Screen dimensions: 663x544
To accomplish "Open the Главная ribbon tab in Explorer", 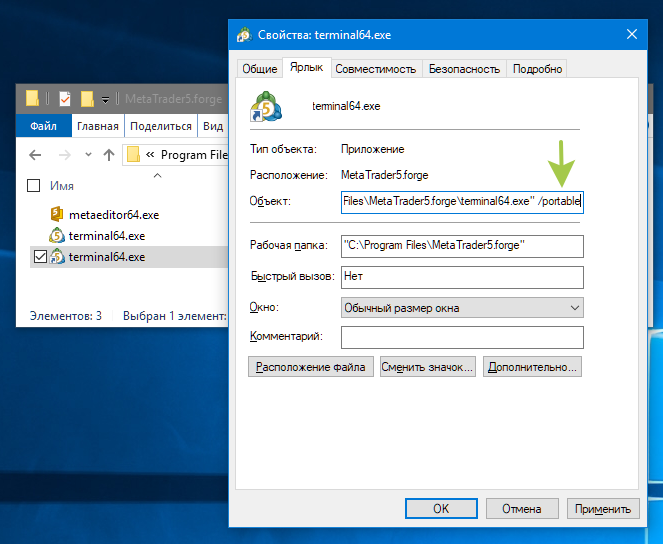I will (x=98, y=126).
